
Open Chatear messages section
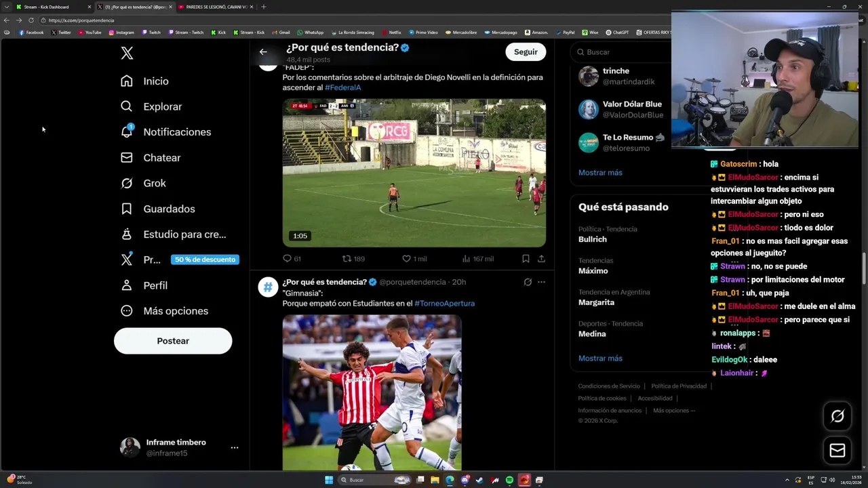(x=151, y=157)
